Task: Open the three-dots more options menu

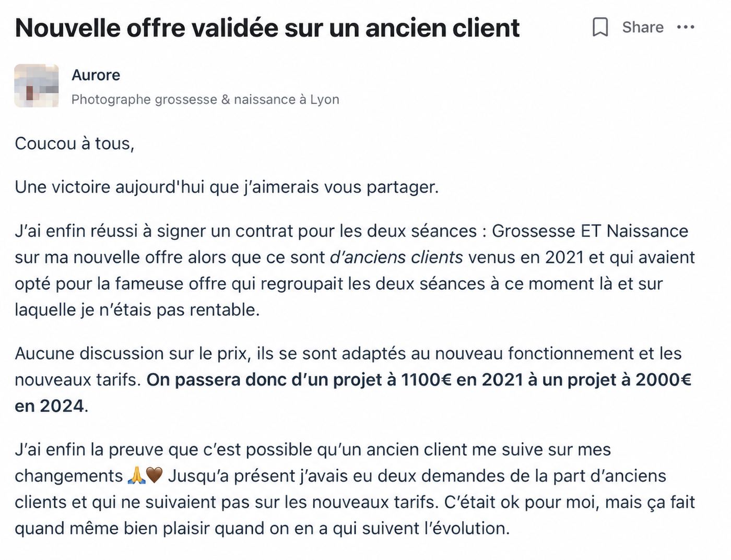Action: click(x=686, y=27)
